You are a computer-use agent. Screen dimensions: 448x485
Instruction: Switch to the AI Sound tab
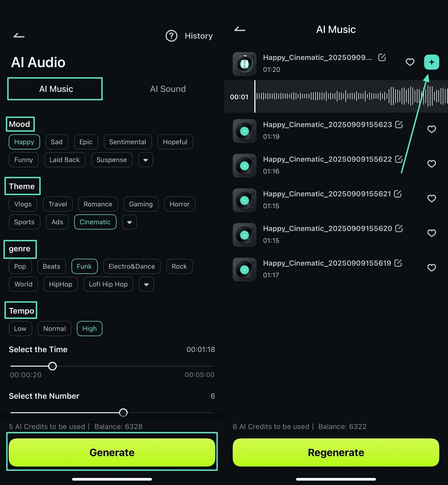coord(168,89)
